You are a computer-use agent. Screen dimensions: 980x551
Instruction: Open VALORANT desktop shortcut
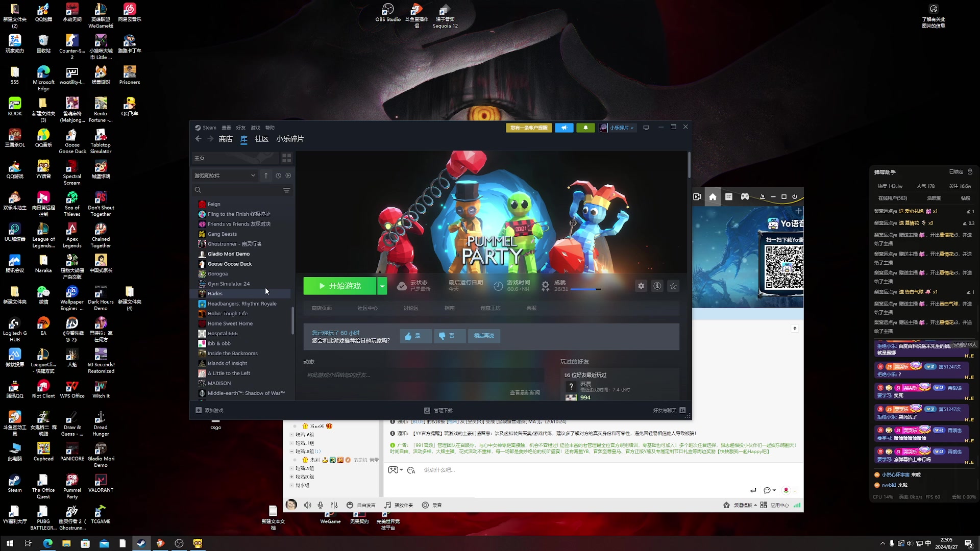(x=101, y=483)
